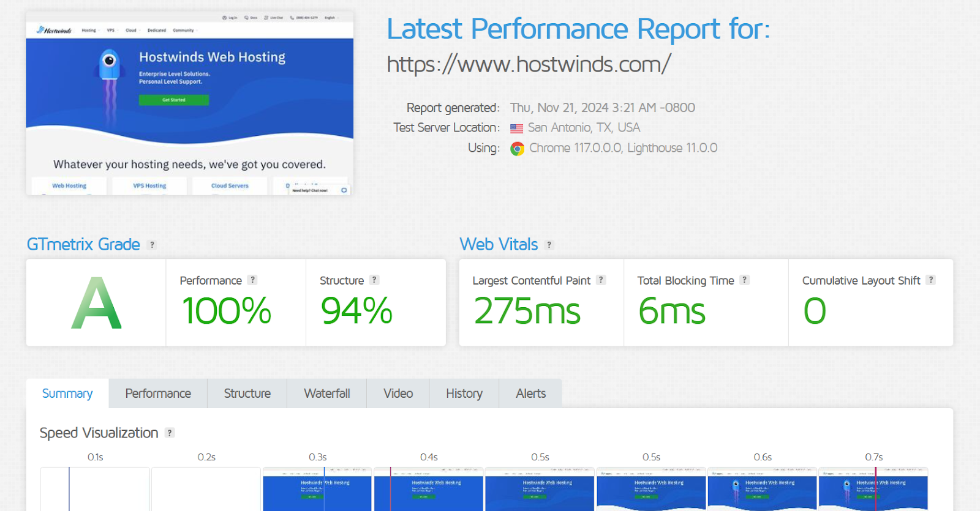Open the GTmetrix Grade help question mark

152,245
